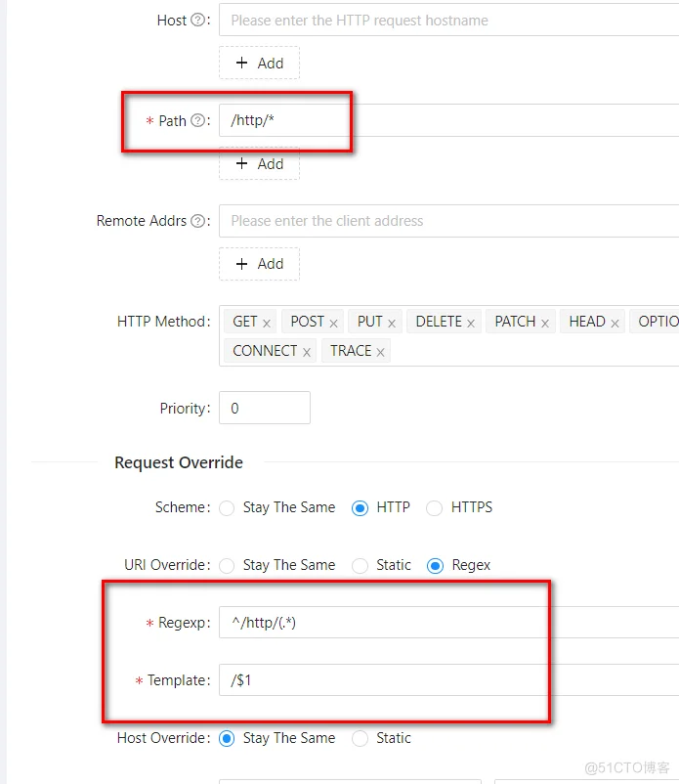Focus the Remote Addrs client address input

[448, 221]
